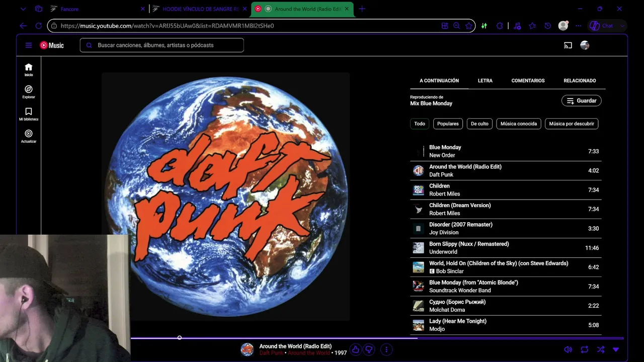The height and width of the screenshot is (362, 644).
Task: Reload the page with the refresh icon
Action: (x=39, y=26)
